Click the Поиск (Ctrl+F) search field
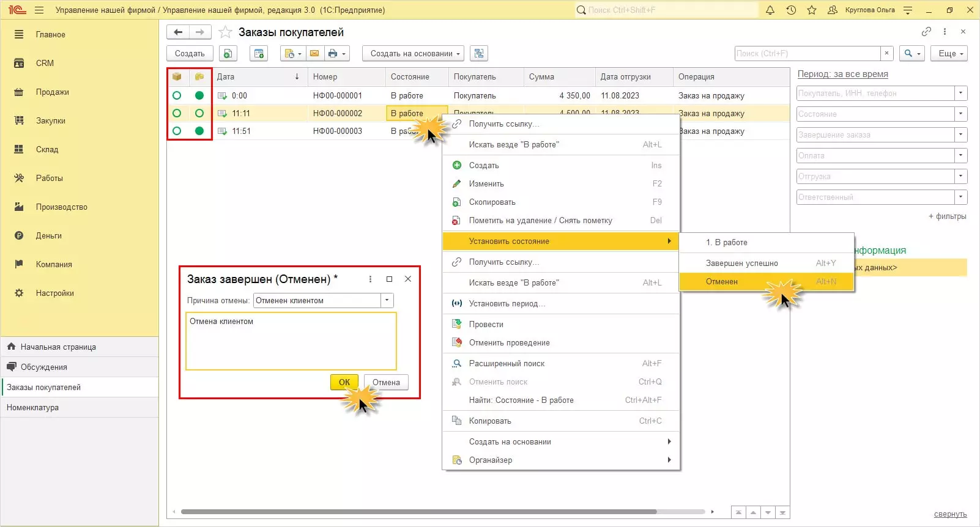The image size is (980, 527). [807, 54]
